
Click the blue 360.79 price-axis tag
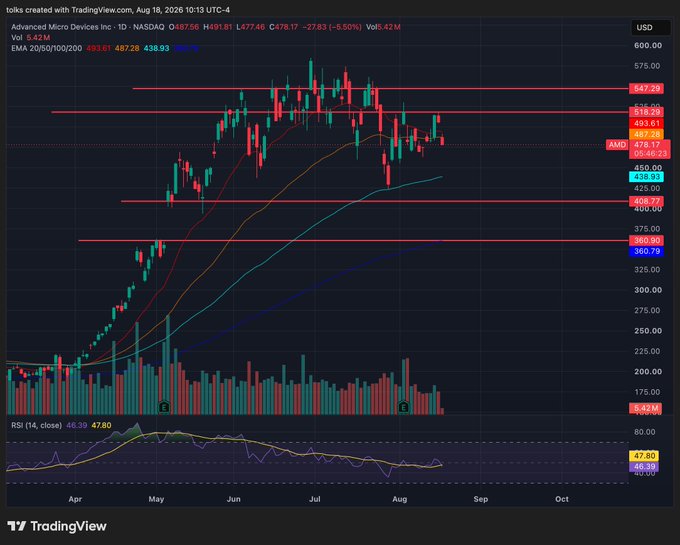(x=646, y=251)
